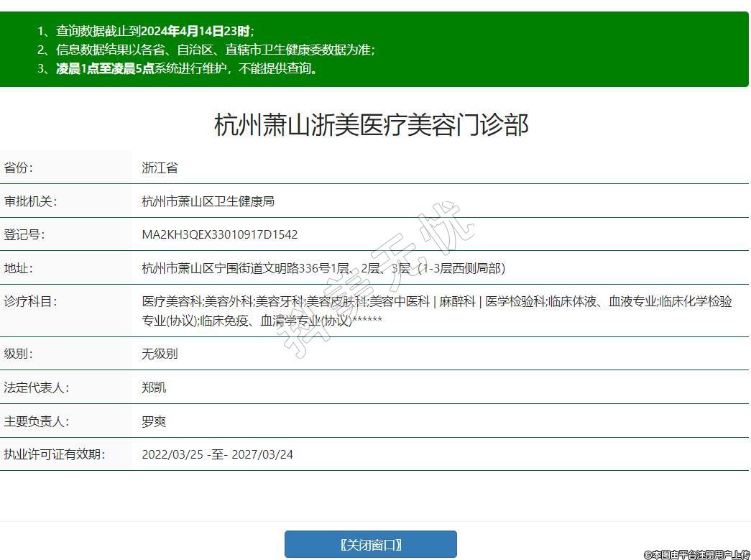Click the province value 浙江省
The width and height of the screenshot is (751, 560).
[160, 168]
